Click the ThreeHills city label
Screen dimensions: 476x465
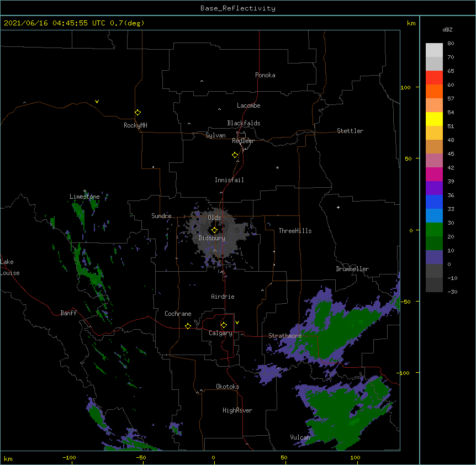click(295, 231)
